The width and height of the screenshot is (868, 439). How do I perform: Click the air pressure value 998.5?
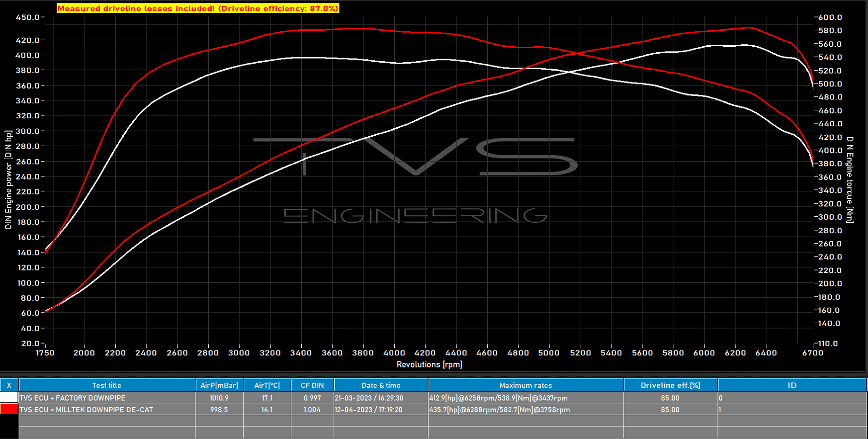[219, 410]
